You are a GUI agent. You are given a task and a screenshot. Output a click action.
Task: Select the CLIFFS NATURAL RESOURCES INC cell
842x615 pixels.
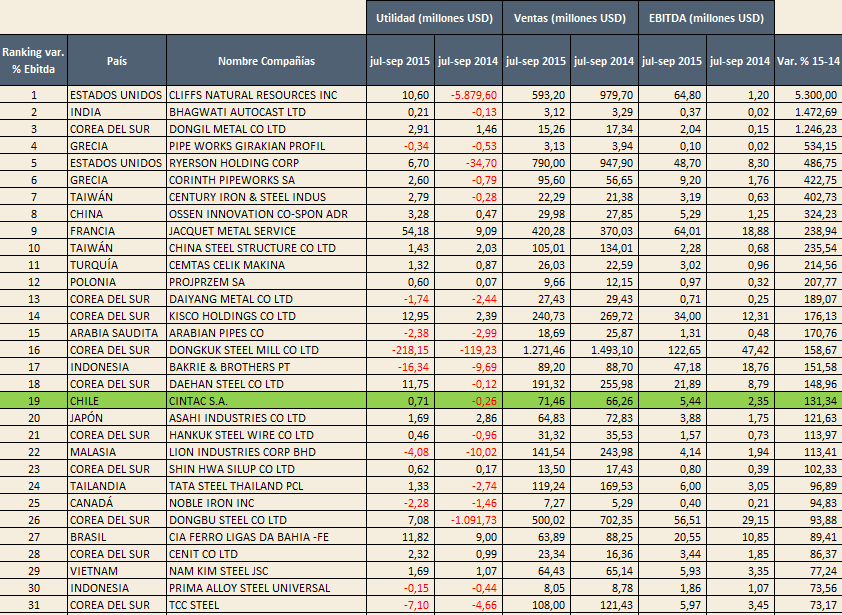(266, 95)
